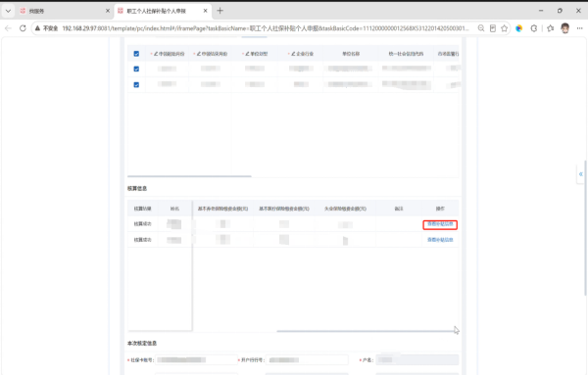Open the reader view icon in address bar
588x375 pixels.
(x=493, y=28)
